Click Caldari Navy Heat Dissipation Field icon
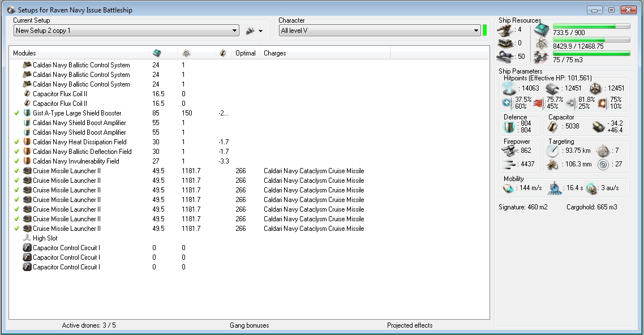644x335 pixels. pos(27,141)
